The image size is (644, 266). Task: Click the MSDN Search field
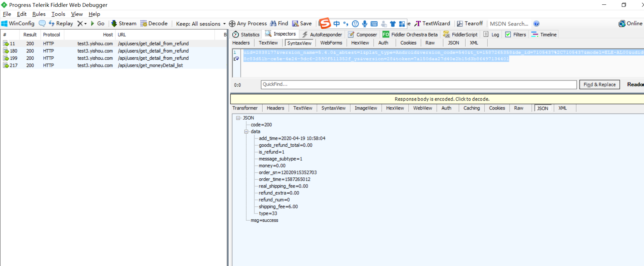point(509,24)
